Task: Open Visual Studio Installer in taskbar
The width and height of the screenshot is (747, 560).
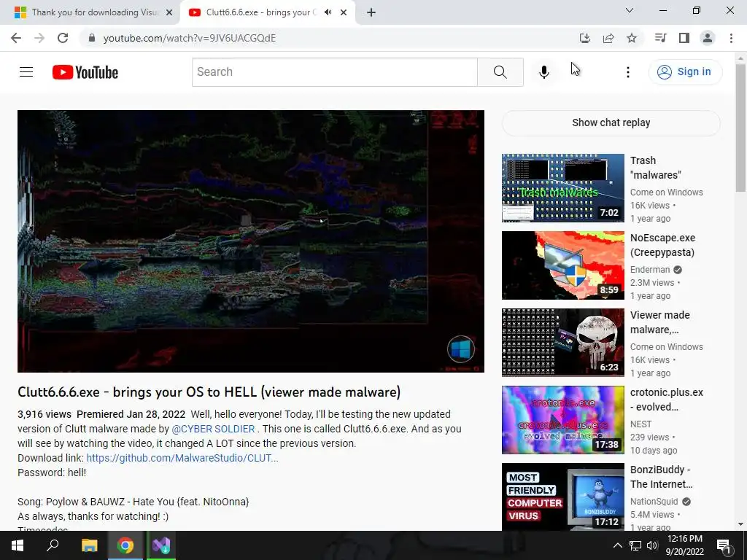Action: click(x=161, y=545)
